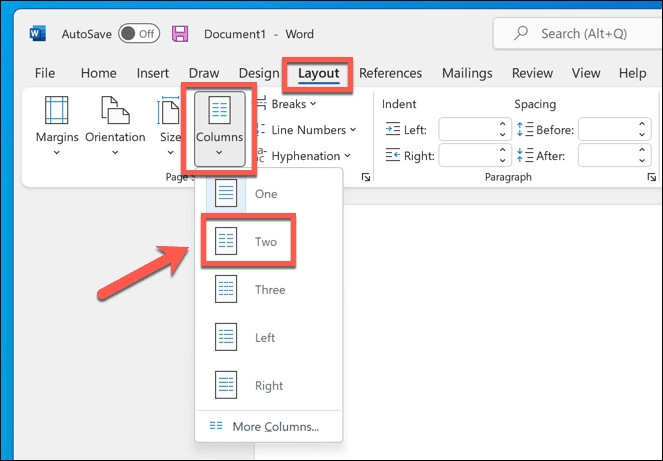Expand the Breaks dropdown

coord(294,104)
